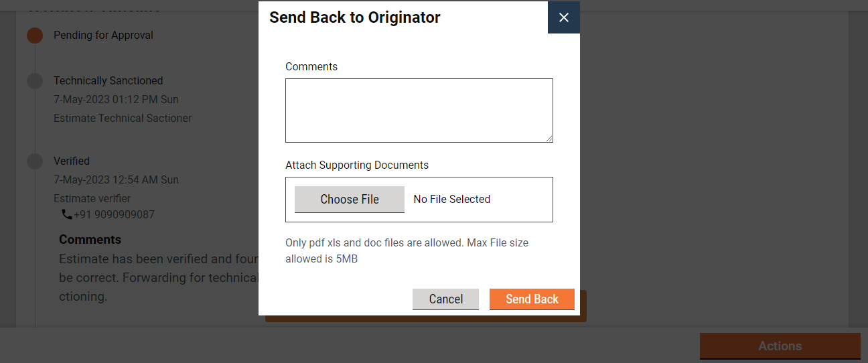Cancel the send back dialog

(x=445, y=299)
